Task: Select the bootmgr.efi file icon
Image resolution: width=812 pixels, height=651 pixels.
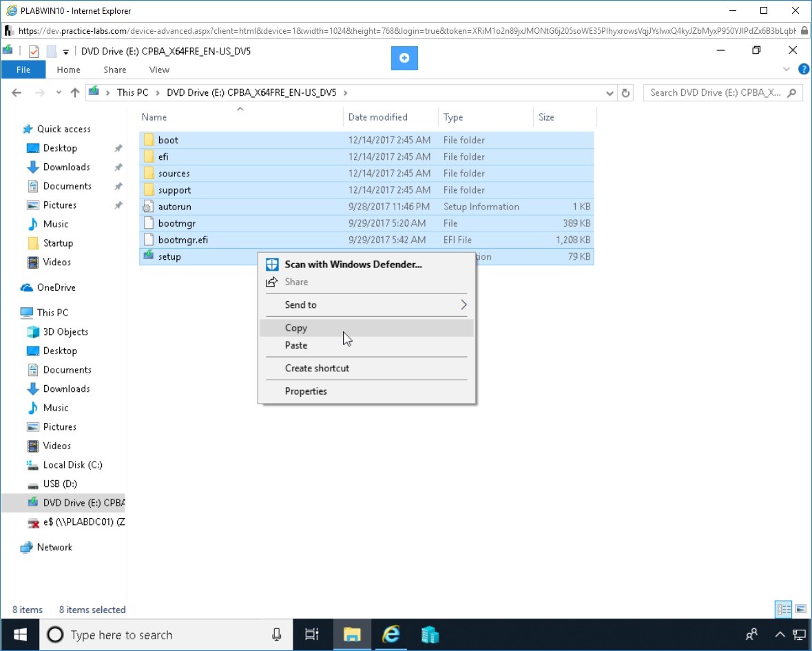Action: pos(149,240)
